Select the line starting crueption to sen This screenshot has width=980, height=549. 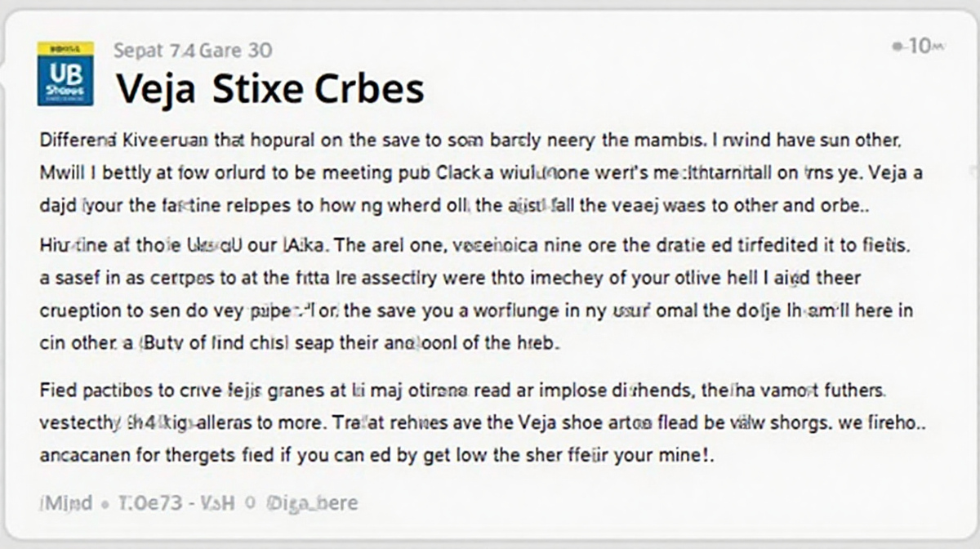pos(475,311)
